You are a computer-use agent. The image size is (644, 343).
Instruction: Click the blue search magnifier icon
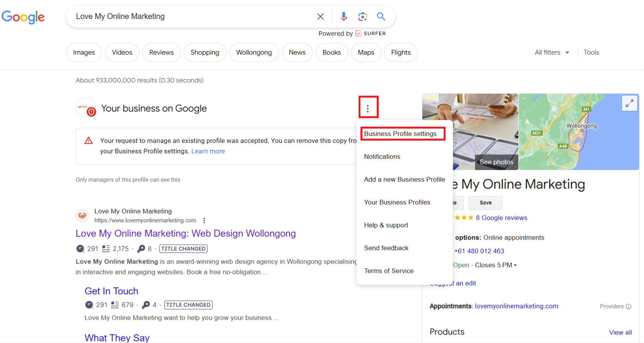tap(381, 16)
